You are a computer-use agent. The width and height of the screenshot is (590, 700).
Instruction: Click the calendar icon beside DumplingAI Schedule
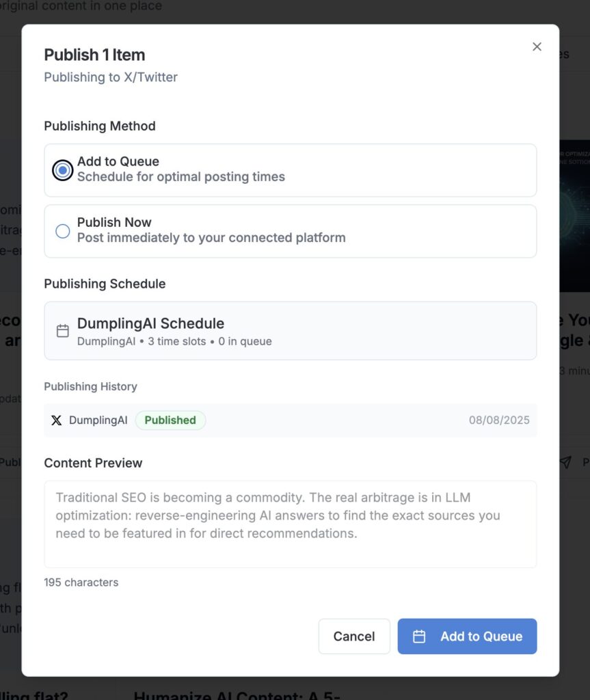[62, 331]
